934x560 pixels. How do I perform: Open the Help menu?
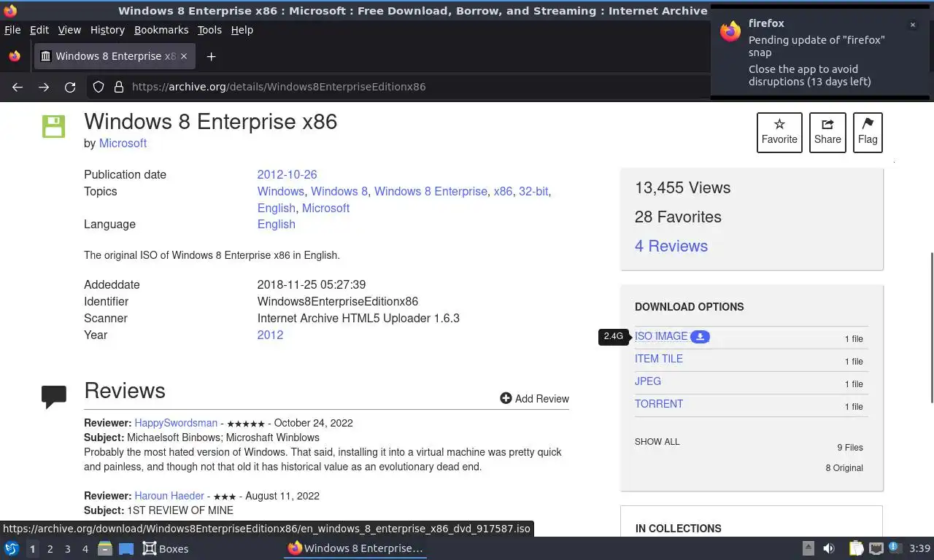coord(242,30)
